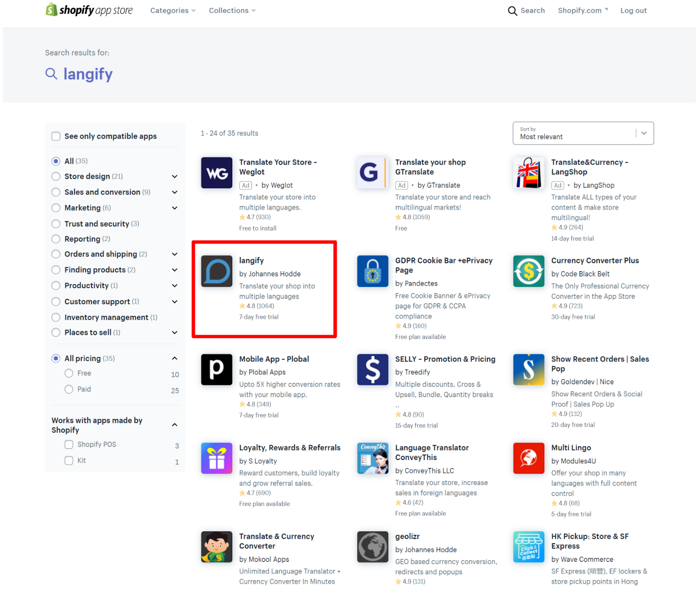Open the Plobal Mobile App icon
700x594 pixels.
pyautogui.click(x=217, y=370)
